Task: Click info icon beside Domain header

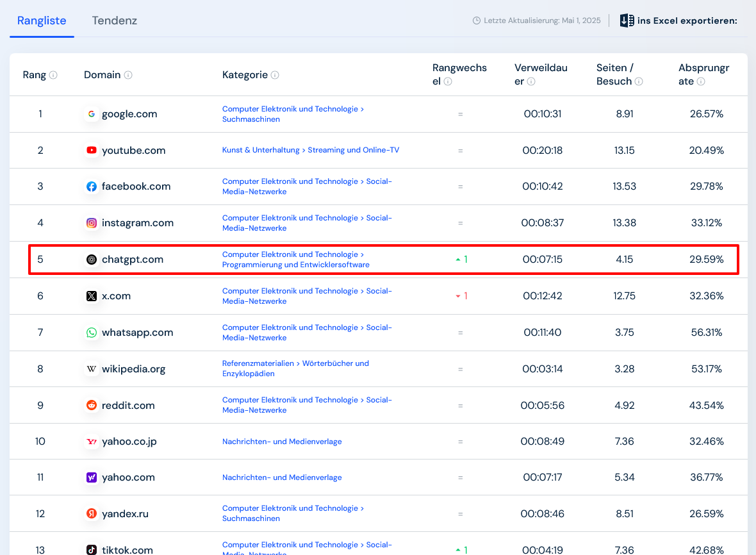Action: [128, 75]
